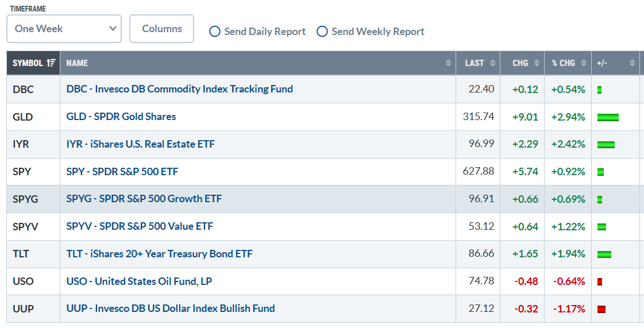Select Send Daily Report radio button

coord(215,32)
